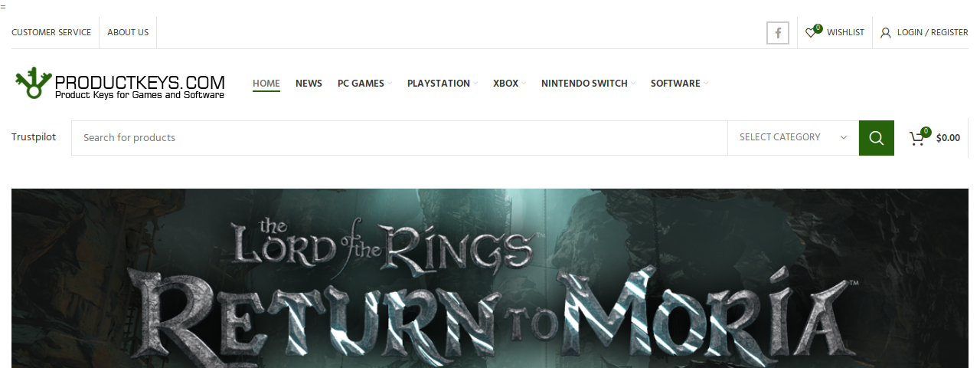980x368 pixels.
Task: Click the wishlist heart icon
Action: tap(811, 32)
